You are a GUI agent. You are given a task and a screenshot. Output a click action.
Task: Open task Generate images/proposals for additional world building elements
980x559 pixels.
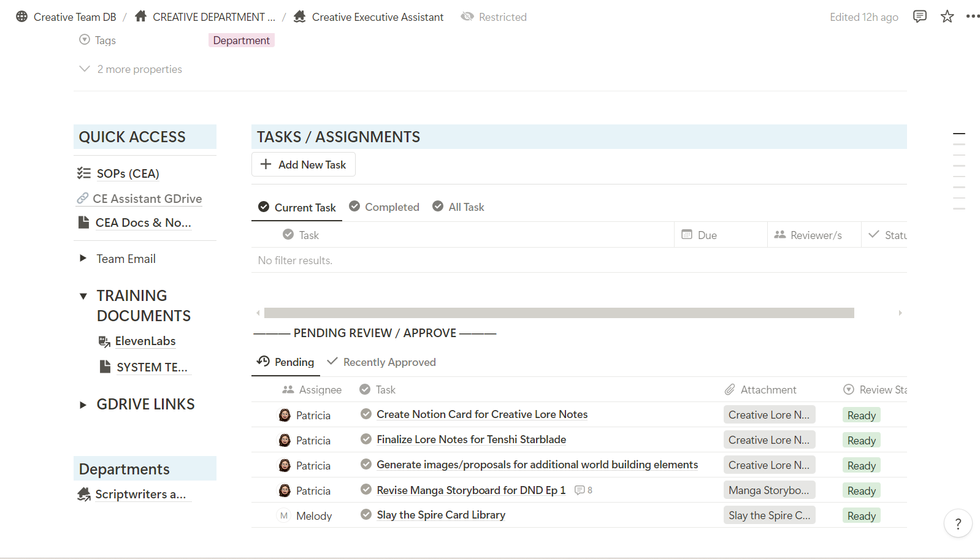[537, 465]
